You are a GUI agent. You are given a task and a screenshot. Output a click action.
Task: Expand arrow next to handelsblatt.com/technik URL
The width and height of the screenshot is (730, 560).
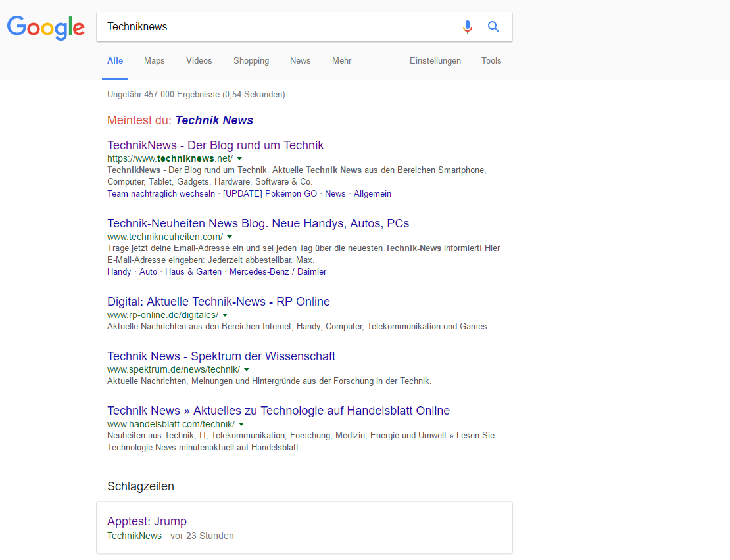241,424
